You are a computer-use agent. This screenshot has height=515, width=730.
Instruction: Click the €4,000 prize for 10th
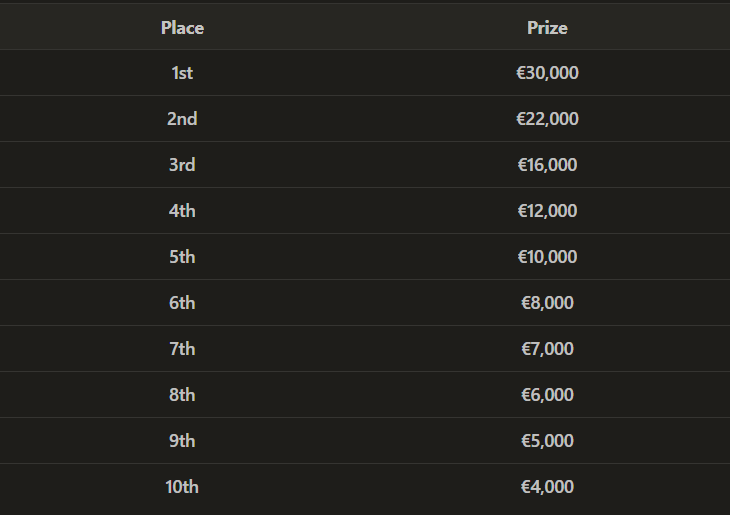pyautogui.click(x=547, y=488)
